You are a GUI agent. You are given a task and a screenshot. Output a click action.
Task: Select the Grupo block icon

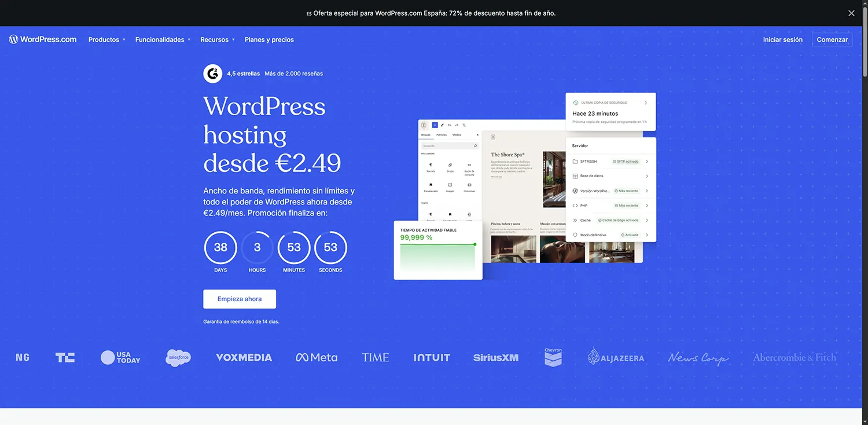[x=450, y=164]
